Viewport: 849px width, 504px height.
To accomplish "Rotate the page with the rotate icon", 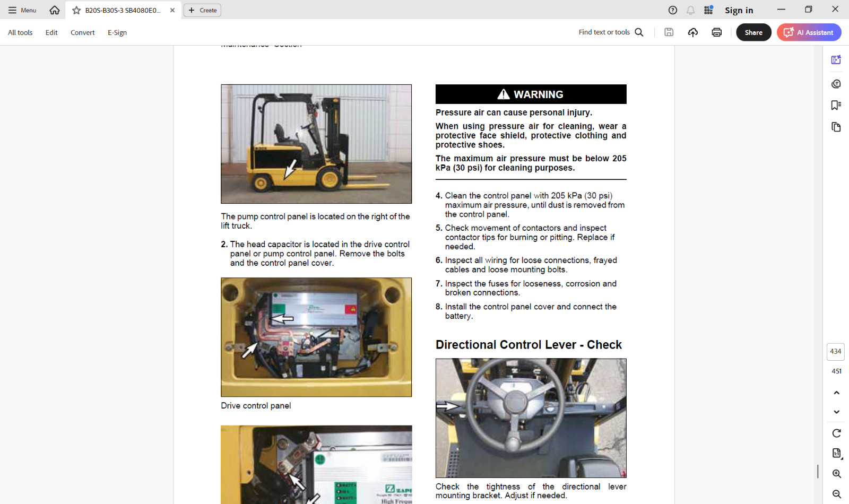I will [x=836, y=433].
